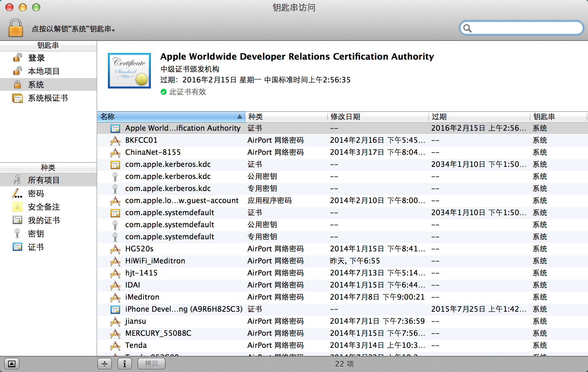Click the com.apple.kerberos.kdc certificate icon

(115, 165)
